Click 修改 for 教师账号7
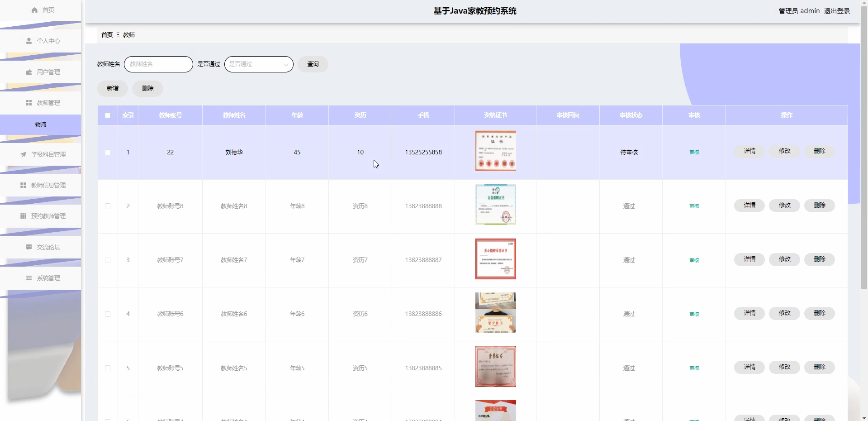The image size is (868, 421). coord(784,259)
